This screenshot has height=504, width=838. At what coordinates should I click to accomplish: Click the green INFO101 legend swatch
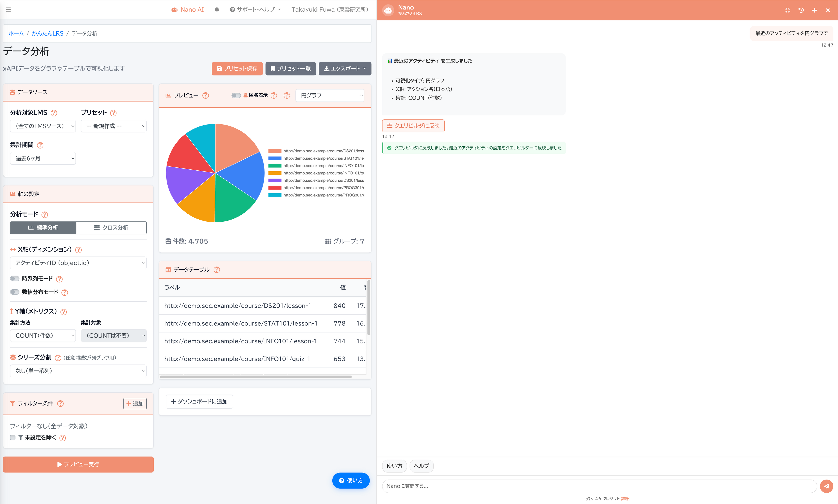click(275, 166)
